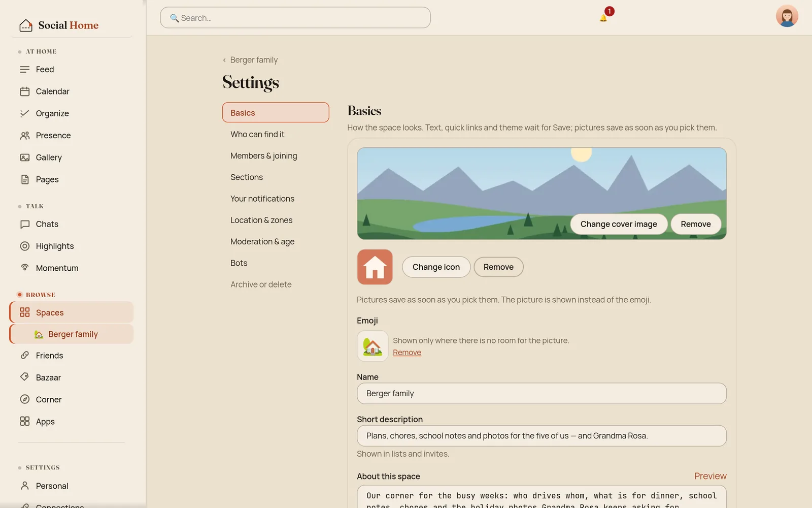This screenshot has width=812, height=508.
Task: Select the Basics settings tab
Action: point(276,112)
